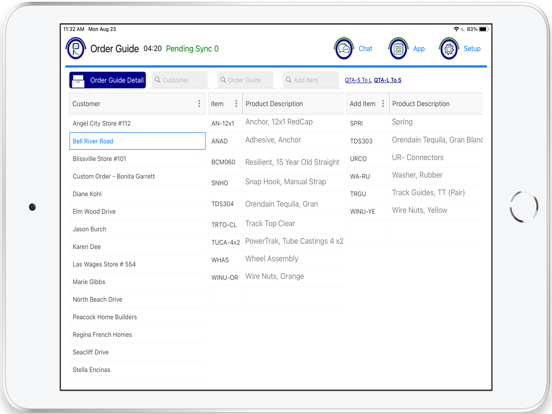Viewport: 552px width, 414px height.
Task: Select customer Jason Burch
Action: tap(137, 229)
